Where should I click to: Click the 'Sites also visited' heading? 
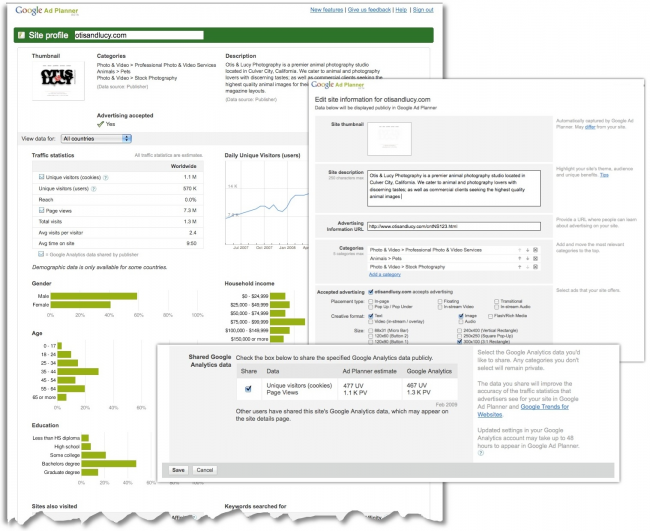(x=54, y=506)
